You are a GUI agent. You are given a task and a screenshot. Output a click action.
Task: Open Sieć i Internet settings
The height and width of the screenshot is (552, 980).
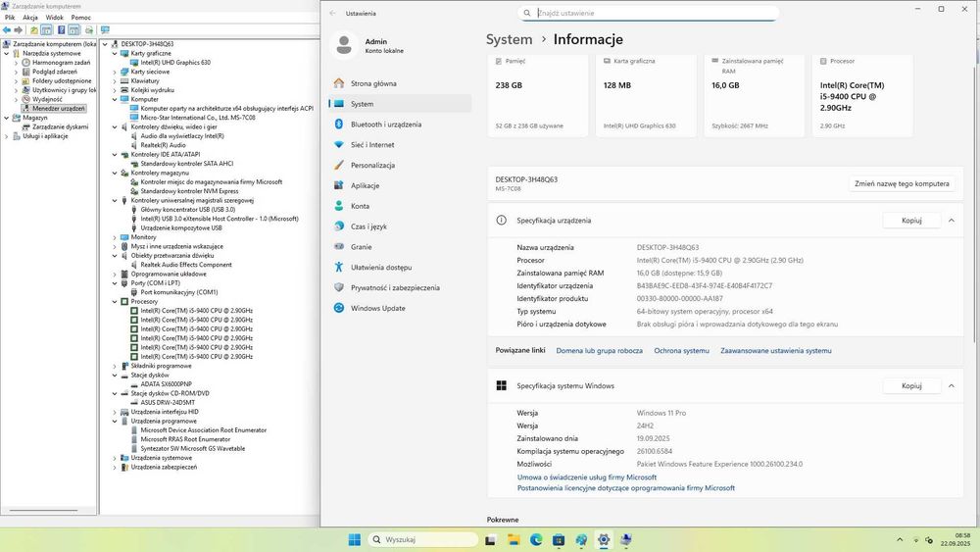pyautogui.click(x=400, y=145)
